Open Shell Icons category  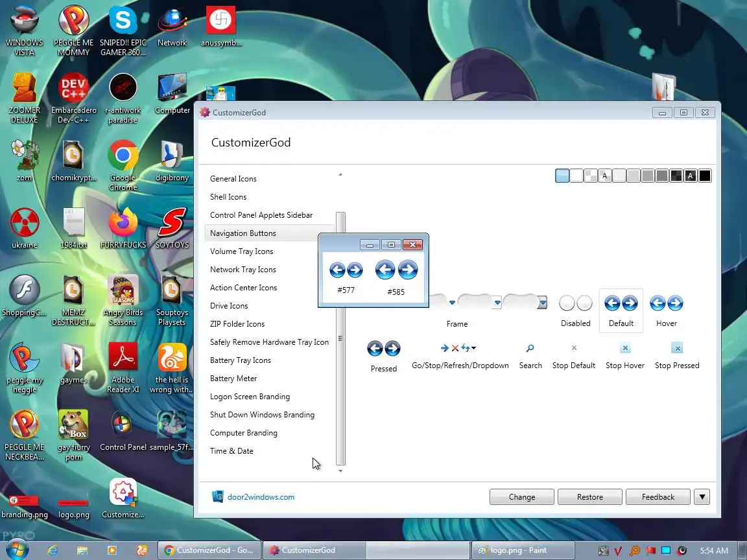point(269,196)
